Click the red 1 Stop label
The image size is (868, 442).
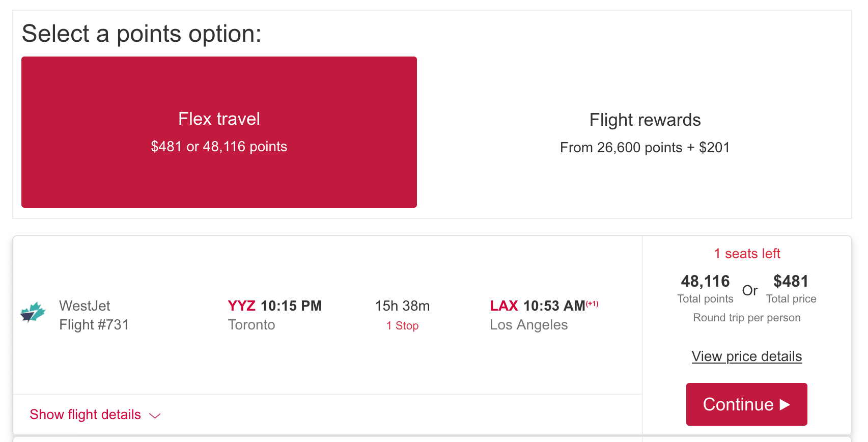click(402, 326)
